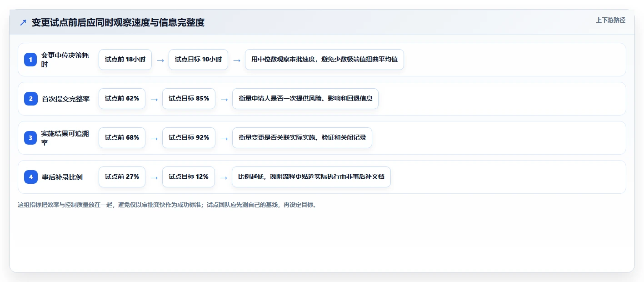Screen dimensions: 644x282
Task: Click the footnote beginning 这组指标把效率与控制质量
Action: (x=168, y=205)
